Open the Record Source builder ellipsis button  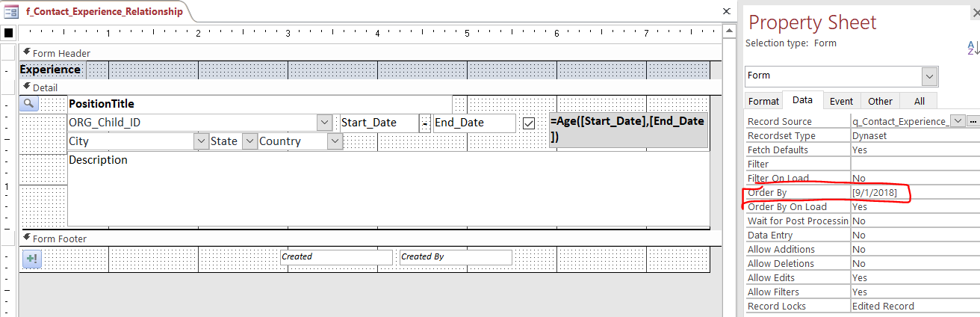[x=973, y=121]
